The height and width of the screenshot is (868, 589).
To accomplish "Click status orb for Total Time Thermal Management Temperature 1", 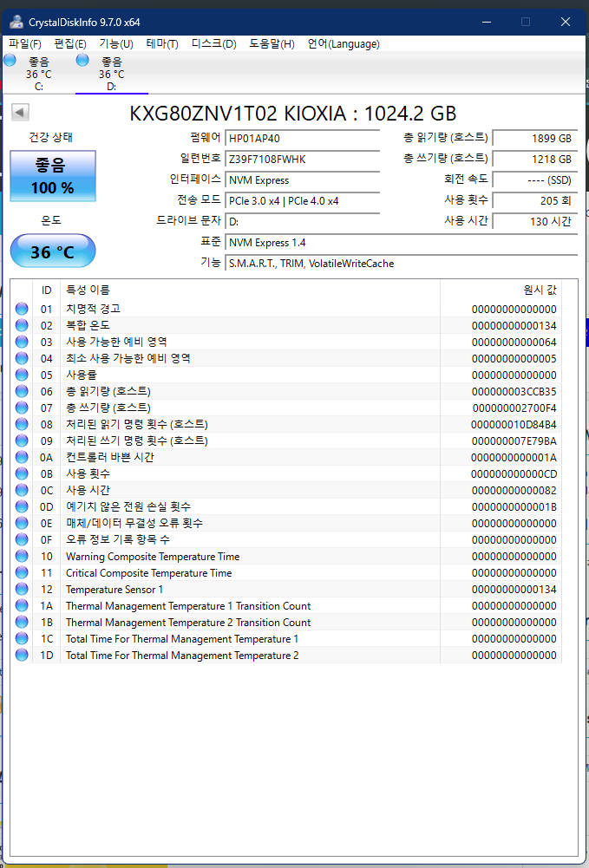I will coord(22,638).
